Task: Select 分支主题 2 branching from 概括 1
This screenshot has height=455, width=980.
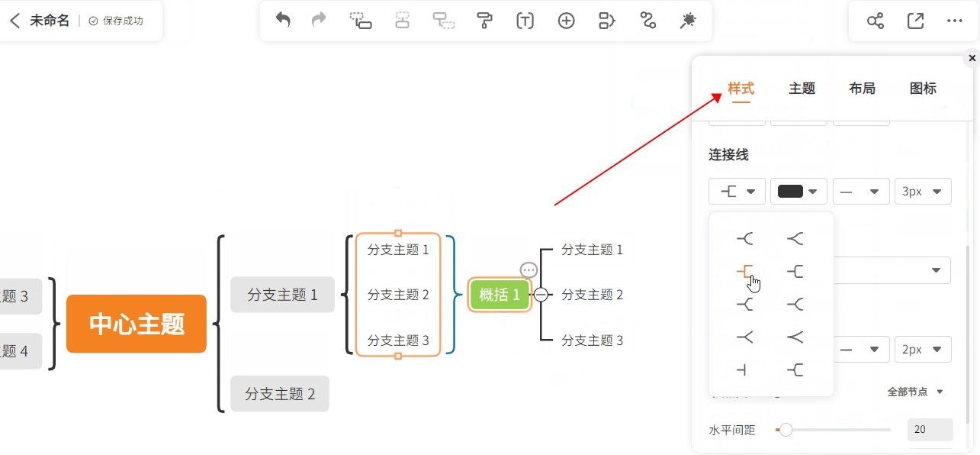Action: tap(592, 295)
